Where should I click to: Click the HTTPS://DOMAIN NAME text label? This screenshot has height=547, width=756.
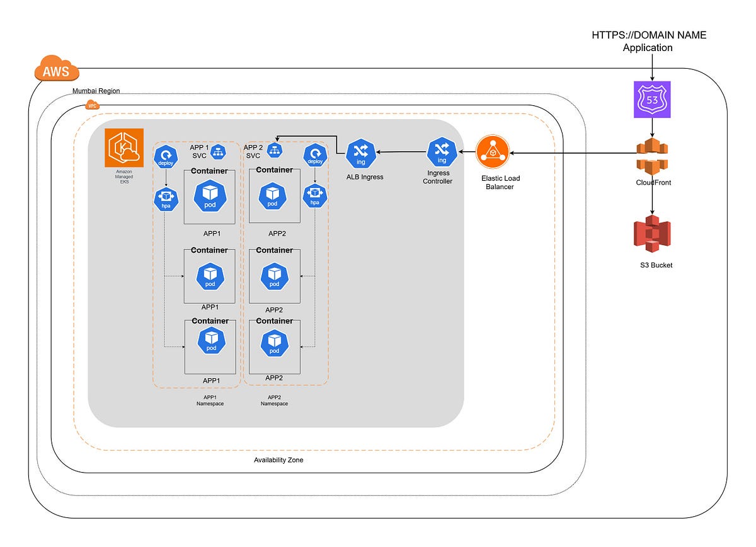649,35
